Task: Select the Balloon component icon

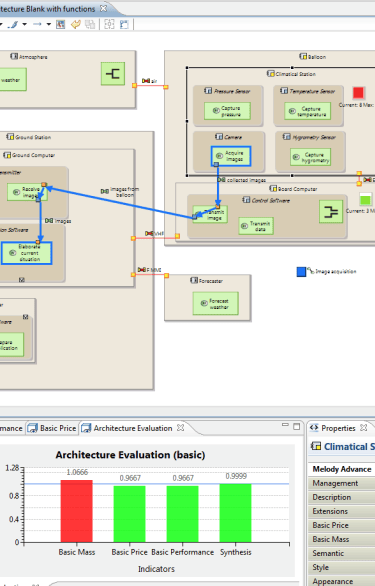Action: (303, 56)
